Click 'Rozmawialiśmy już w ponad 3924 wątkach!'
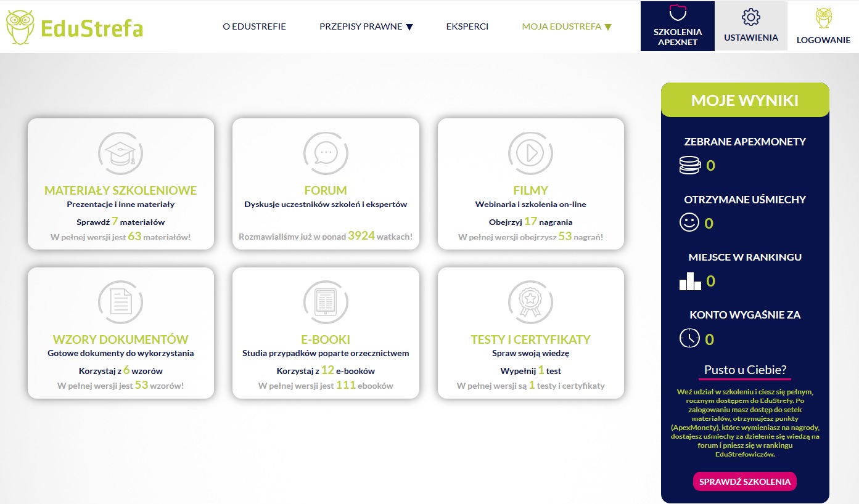859x504 pixels. coord(326,236)
